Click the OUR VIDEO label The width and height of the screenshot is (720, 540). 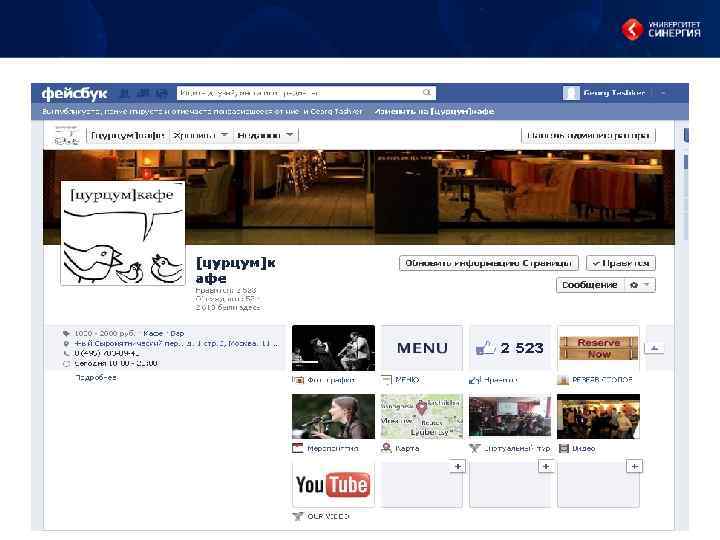point(328,517)
